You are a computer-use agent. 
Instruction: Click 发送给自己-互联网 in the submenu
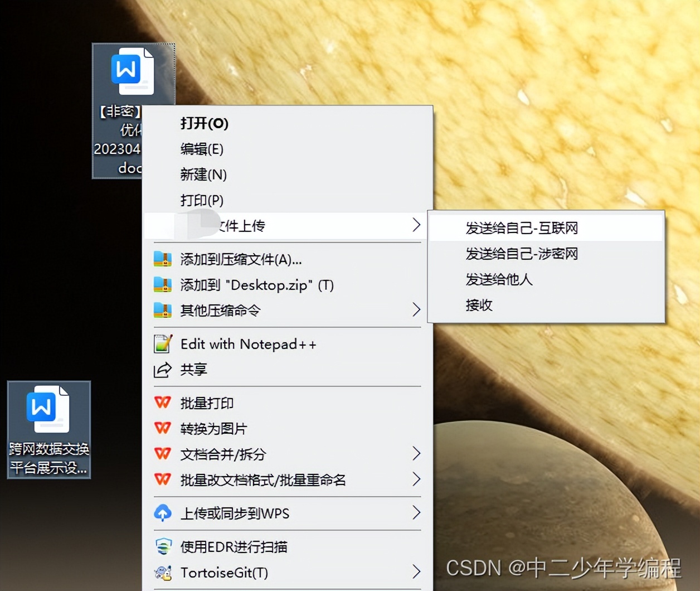pos(521,227)
